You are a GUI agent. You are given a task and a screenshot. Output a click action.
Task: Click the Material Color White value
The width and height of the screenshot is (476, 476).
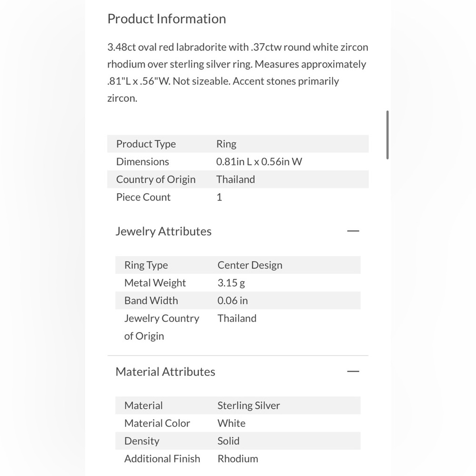click(x=231, y=423)
